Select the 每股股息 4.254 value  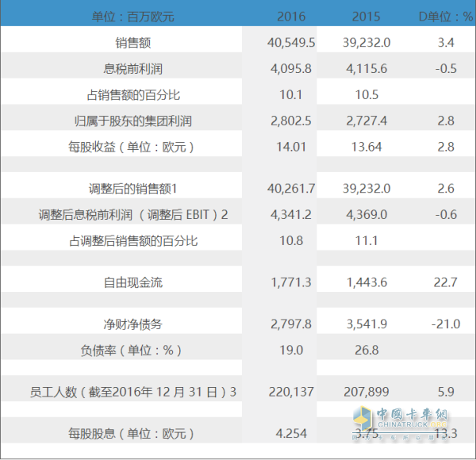292,434
